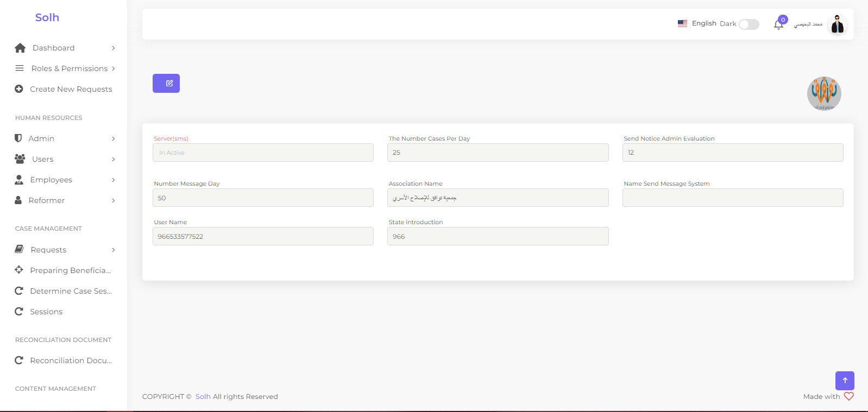Image resolution: width=868 pixels, height=412 pixels.
Task: Click the association logo thumbnail
Action: [823, 93]
